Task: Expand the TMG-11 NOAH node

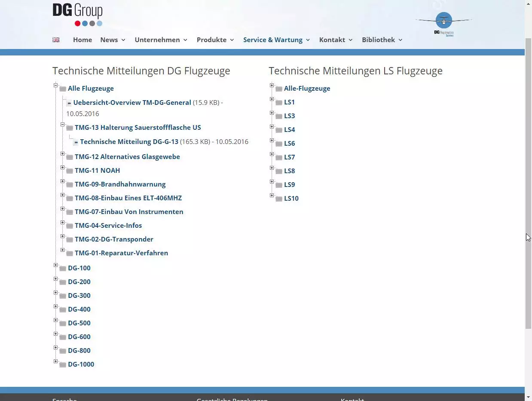Action: [62, 168]
